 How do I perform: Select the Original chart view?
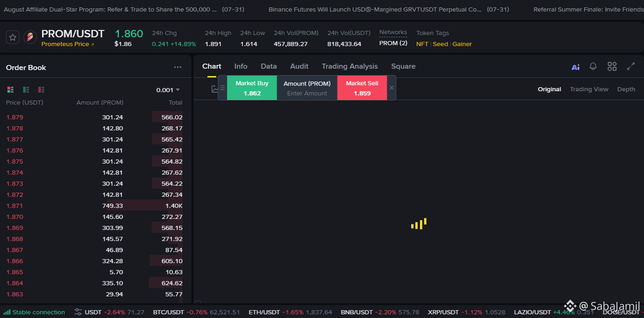(549, 89)
